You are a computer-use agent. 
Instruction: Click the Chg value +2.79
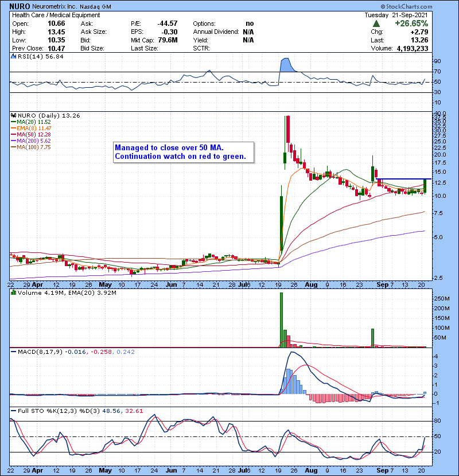(x=419, y=32)
